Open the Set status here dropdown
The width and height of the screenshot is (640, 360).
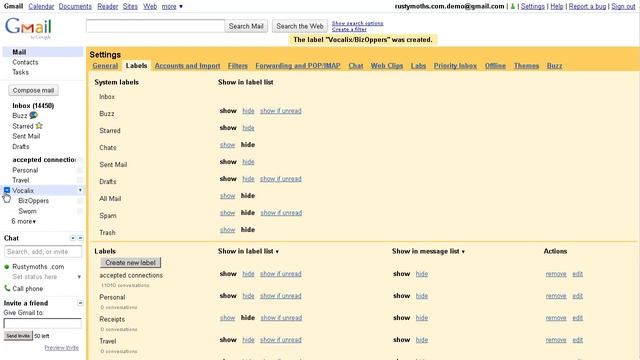click(x=79, y=277)
